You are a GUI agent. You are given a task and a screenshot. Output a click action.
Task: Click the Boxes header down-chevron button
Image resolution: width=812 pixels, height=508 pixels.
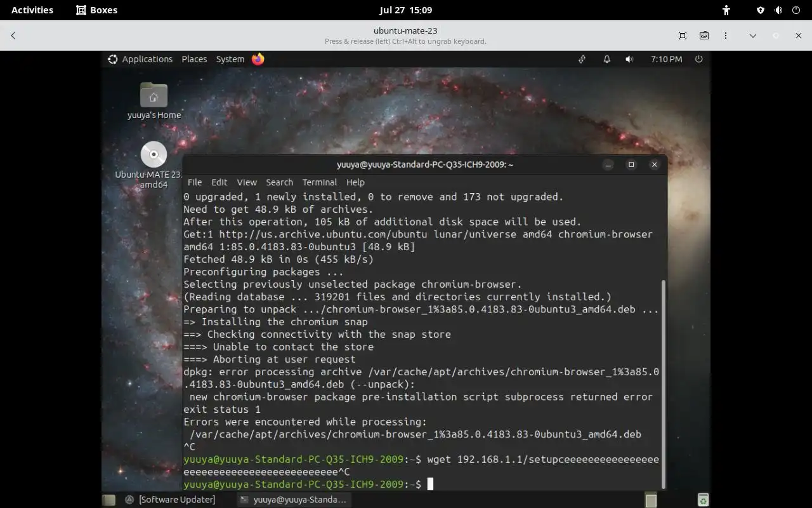(753, 36)
